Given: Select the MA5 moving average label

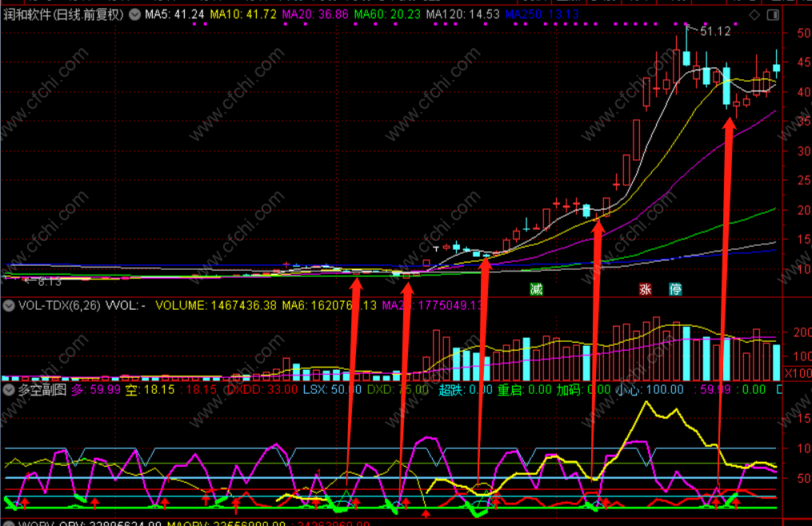Looking at the screenshot, I should pyautogui.click(x=174, y=14).
